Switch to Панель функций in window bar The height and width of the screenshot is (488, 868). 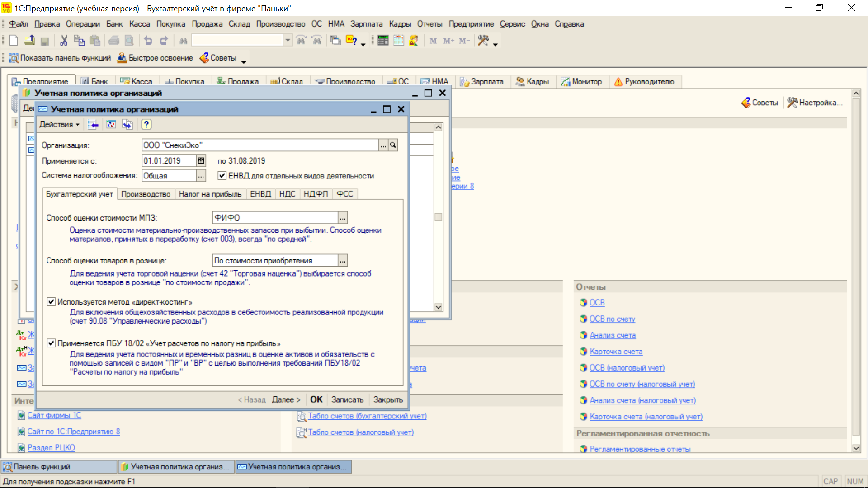pyautogui.click(x=59, y=467)
